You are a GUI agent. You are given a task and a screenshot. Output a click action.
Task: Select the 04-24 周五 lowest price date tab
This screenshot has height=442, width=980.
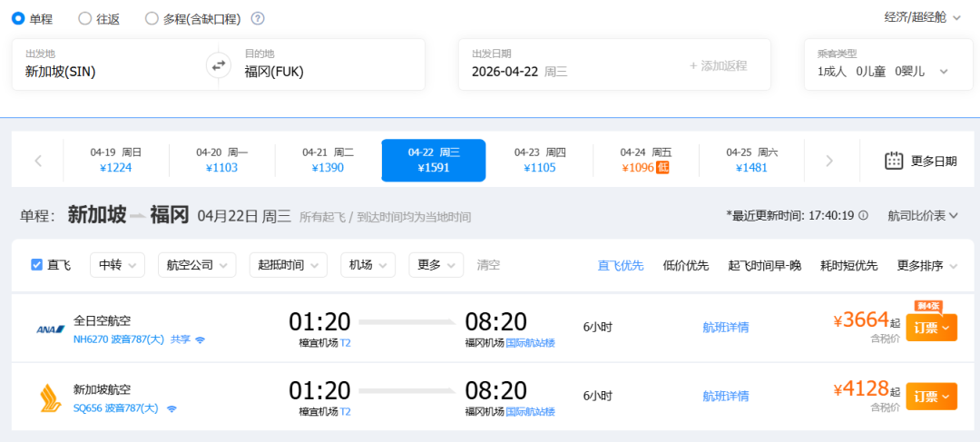tap(645, 161)
